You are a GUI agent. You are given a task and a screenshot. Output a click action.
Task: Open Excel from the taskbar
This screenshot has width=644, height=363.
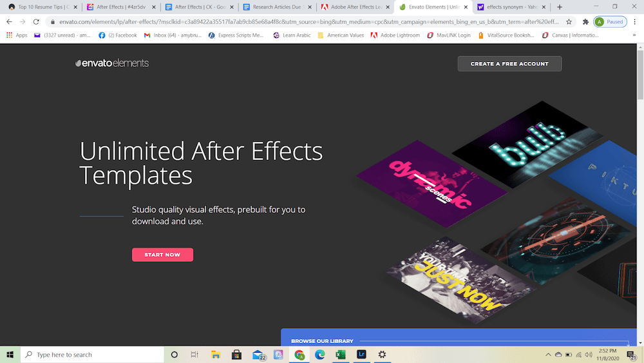341,355
